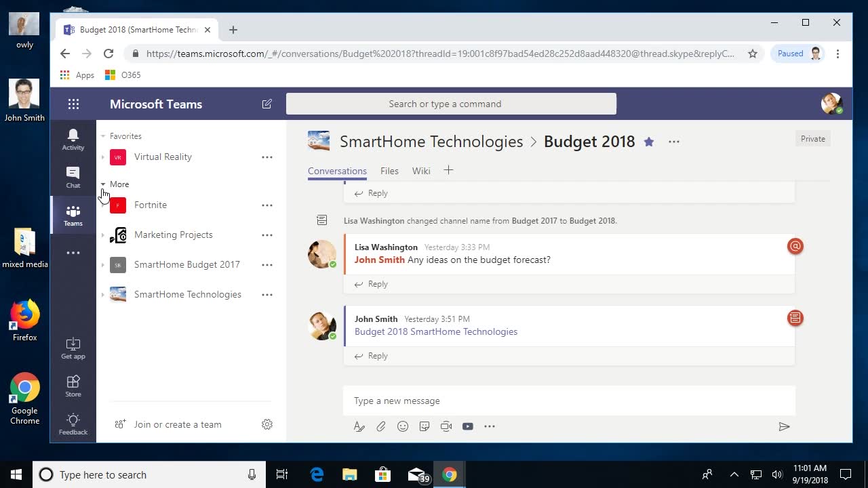
Task: Open Chat from the left rail
Action: pyautogui.click(x=73, y=178)
